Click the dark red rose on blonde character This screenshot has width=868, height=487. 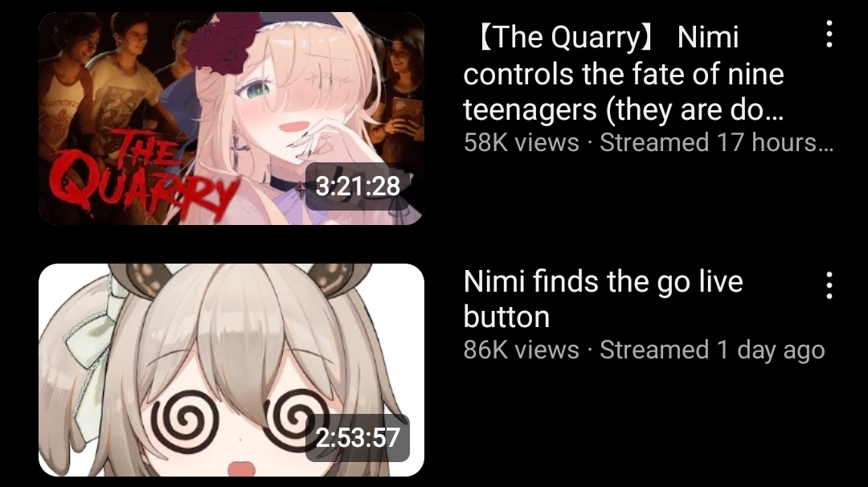220,44
